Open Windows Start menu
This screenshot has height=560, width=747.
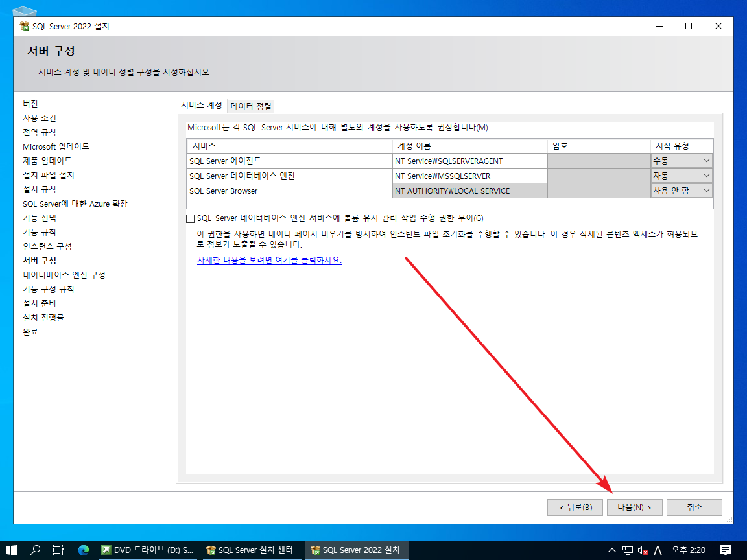coord(12,550)
